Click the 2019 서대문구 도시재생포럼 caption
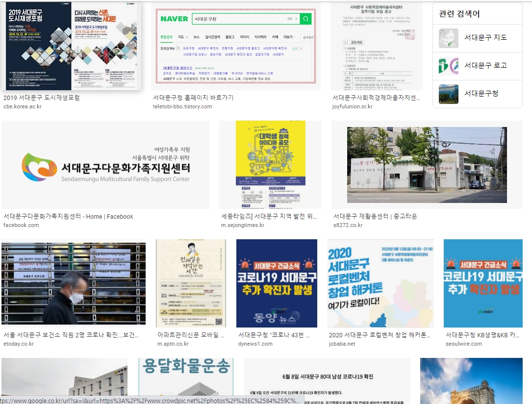532x404 pixels. (x=41, y=98)
